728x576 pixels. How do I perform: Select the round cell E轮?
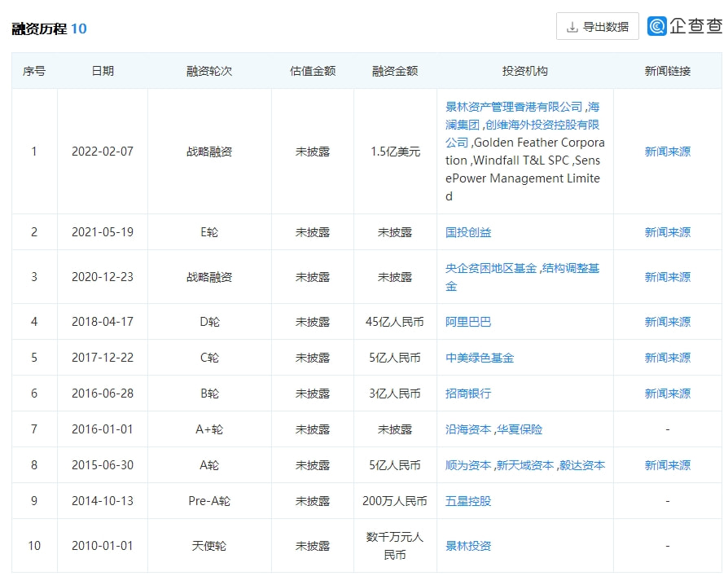coord(209,232)
